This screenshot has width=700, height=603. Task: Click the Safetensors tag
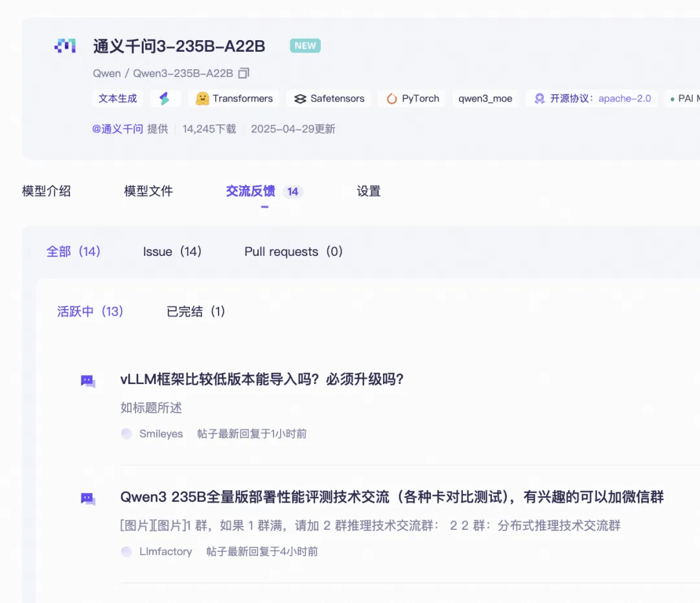tap(329, 98)
